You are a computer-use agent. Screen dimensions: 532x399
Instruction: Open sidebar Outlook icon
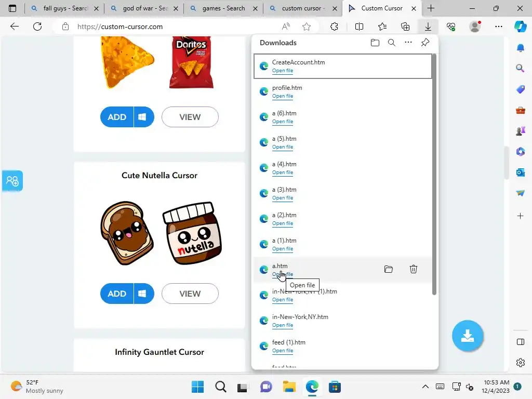click(521, 172)
